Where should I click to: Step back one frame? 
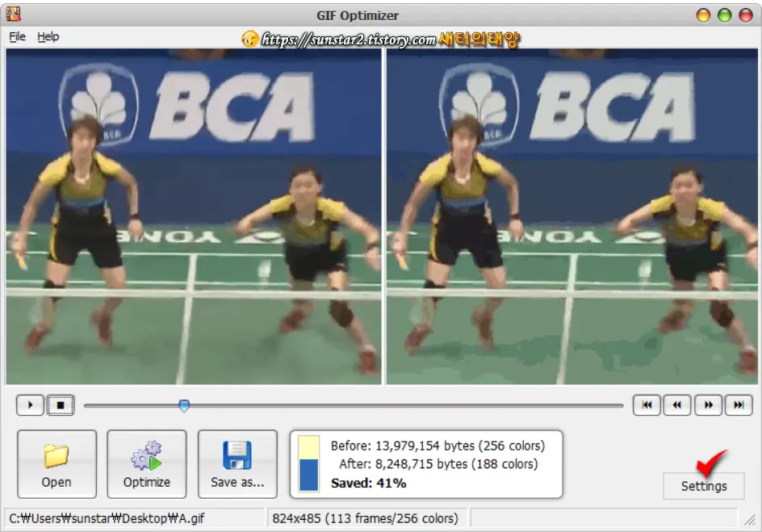point(677,404)
